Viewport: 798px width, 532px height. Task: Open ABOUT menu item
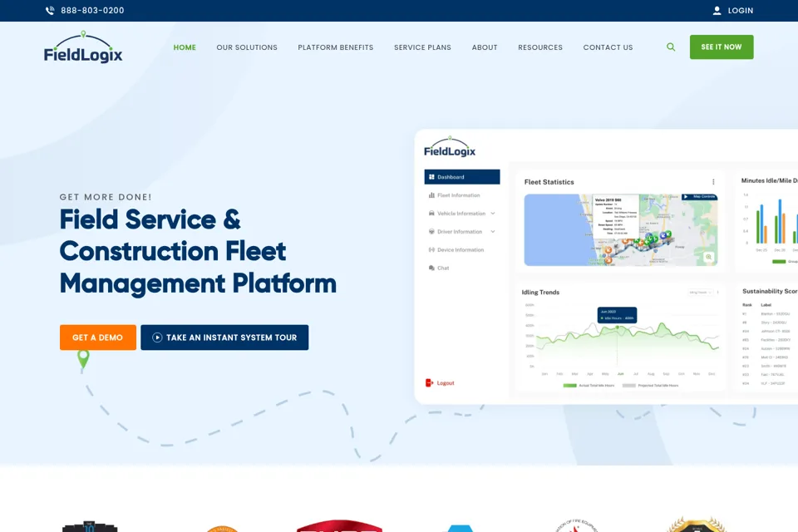tap(485, 47)
